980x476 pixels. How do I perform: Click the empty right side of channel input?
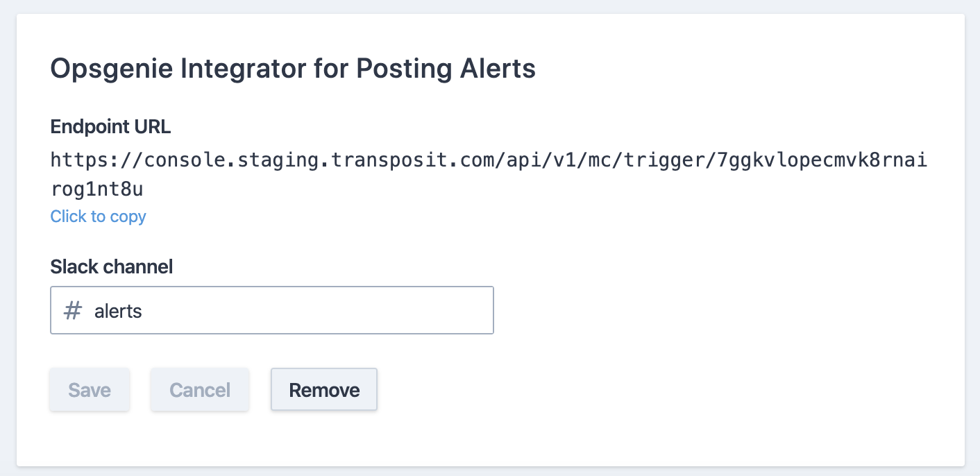click(x=416, y=311)
